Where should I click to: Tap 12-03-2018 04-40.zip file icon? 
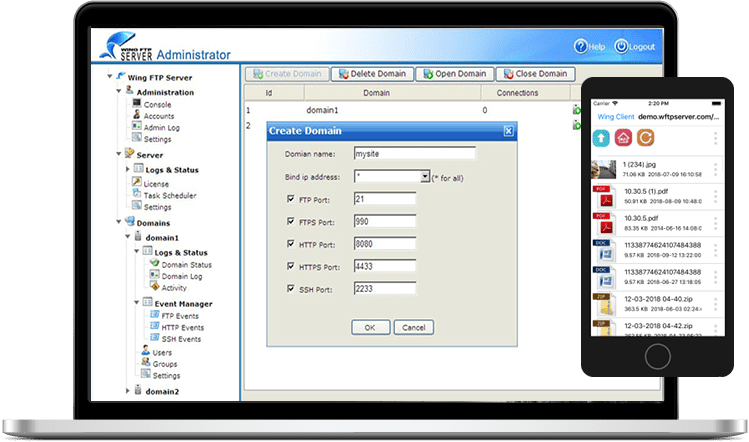pos(603,304)
